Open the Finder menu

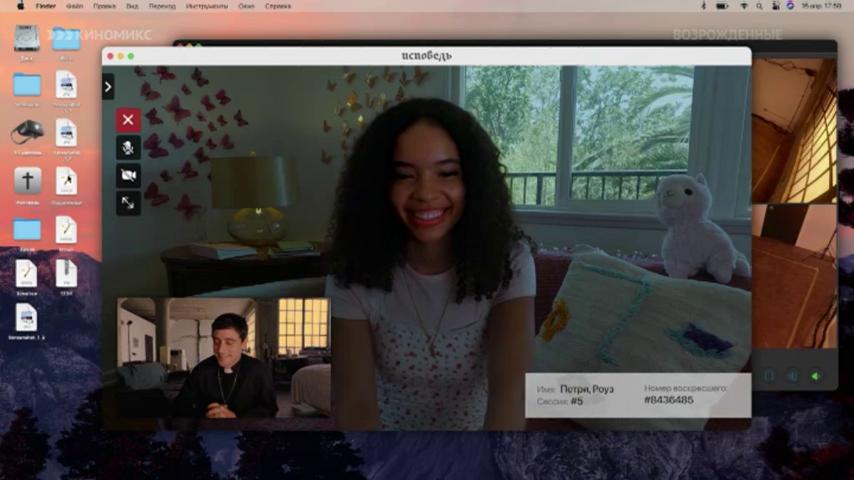click(46, 6)
